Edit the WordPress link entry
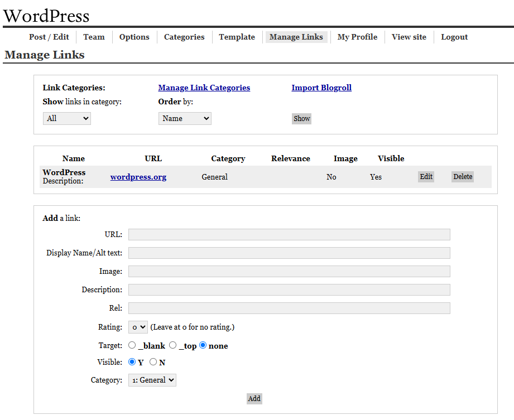This screenshot has width=514, height=420. pyautogui.click(x=426, y=177)
